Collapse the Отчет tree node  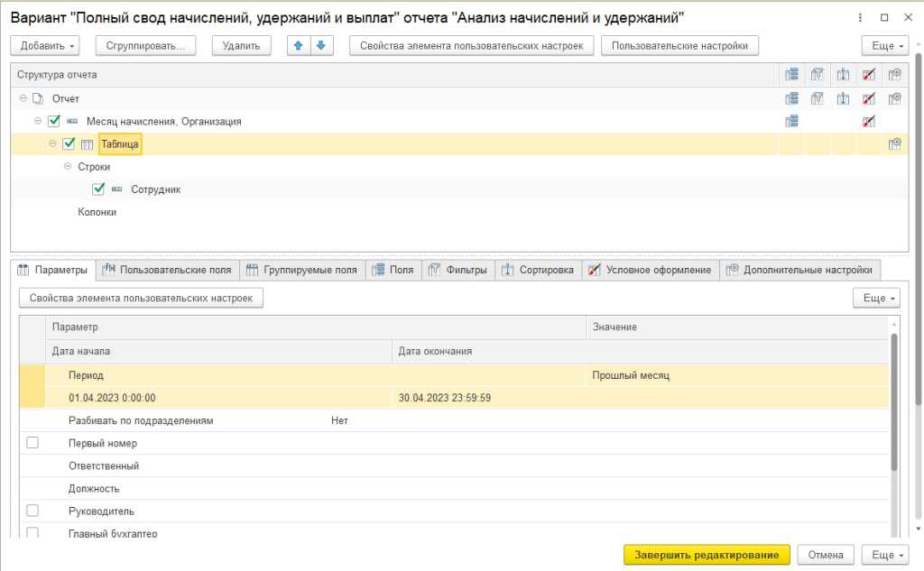[23, 98]
